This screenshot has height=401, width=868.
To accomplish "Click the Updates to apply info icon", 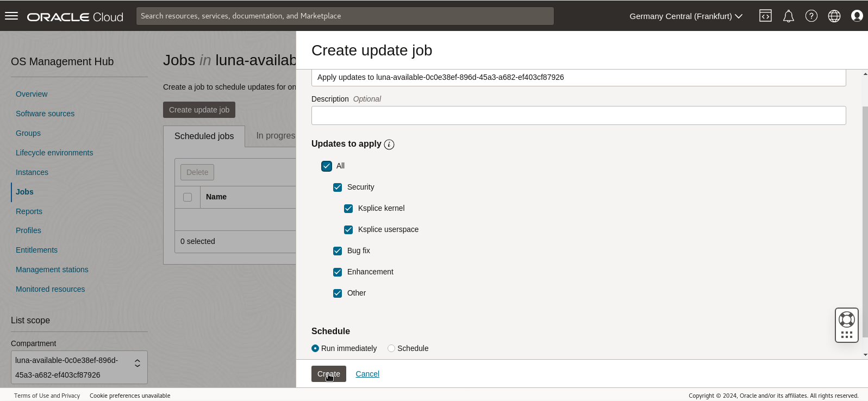I will 389,145.
